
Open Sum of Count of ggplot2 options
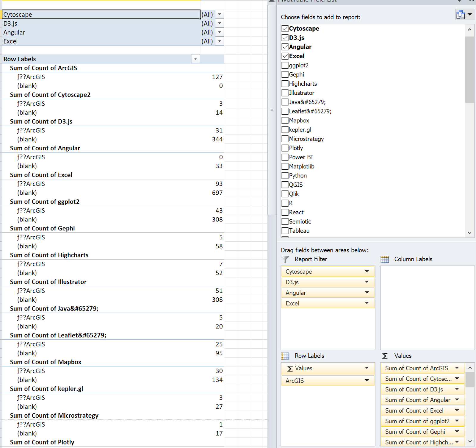[457, 421]
